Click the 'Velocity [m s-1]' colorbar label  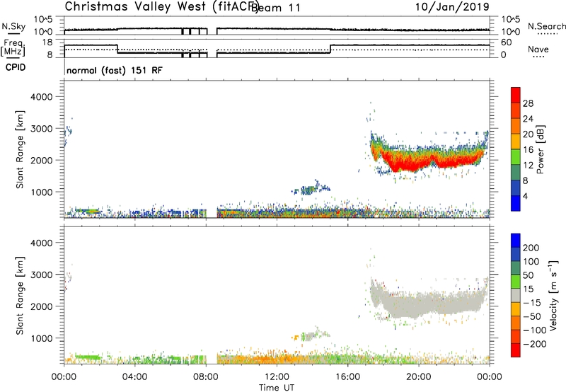pos(553,295)
